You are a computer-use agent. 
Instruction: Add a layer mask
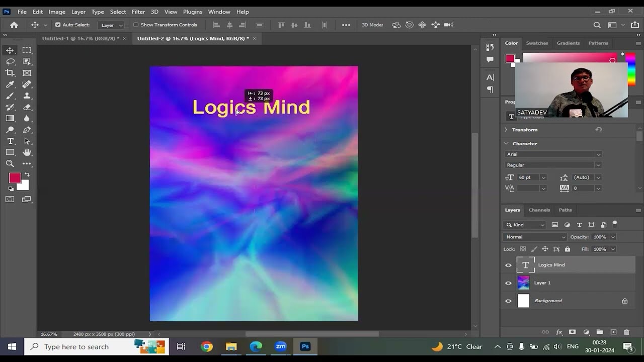pyautogui.click(x=572, y=332)
